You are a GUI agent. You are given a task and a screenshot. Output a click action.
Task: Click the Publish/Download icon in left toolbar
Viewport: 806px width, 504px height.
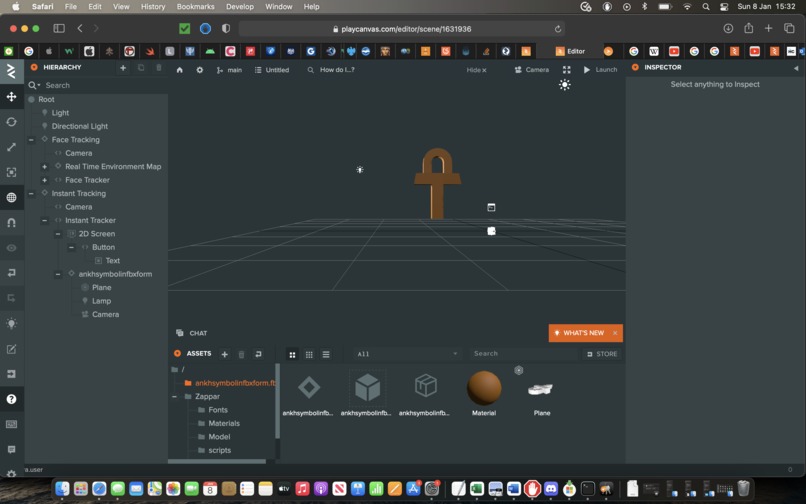[11, 374]
